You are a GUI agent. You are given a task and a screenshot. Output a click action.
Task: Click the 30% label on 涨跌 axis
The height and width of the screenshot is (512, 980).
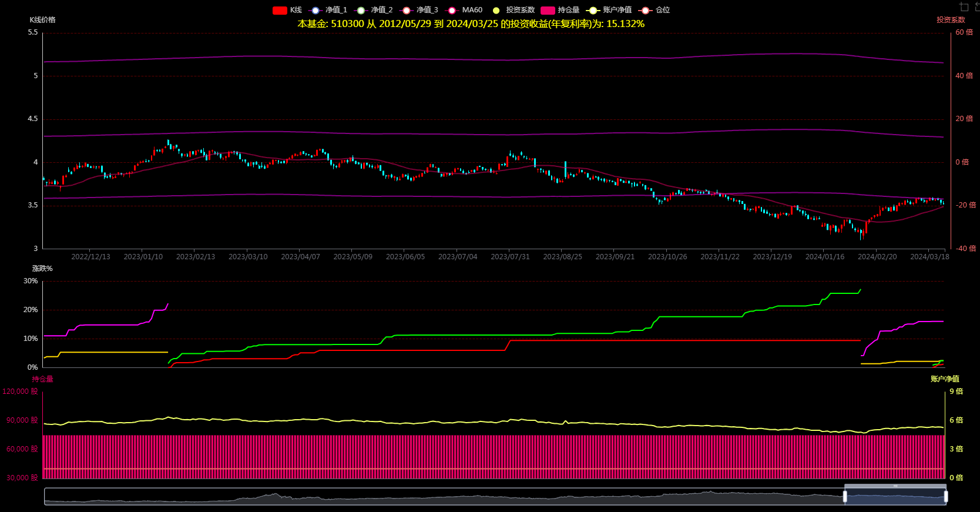tap(31, 281)
